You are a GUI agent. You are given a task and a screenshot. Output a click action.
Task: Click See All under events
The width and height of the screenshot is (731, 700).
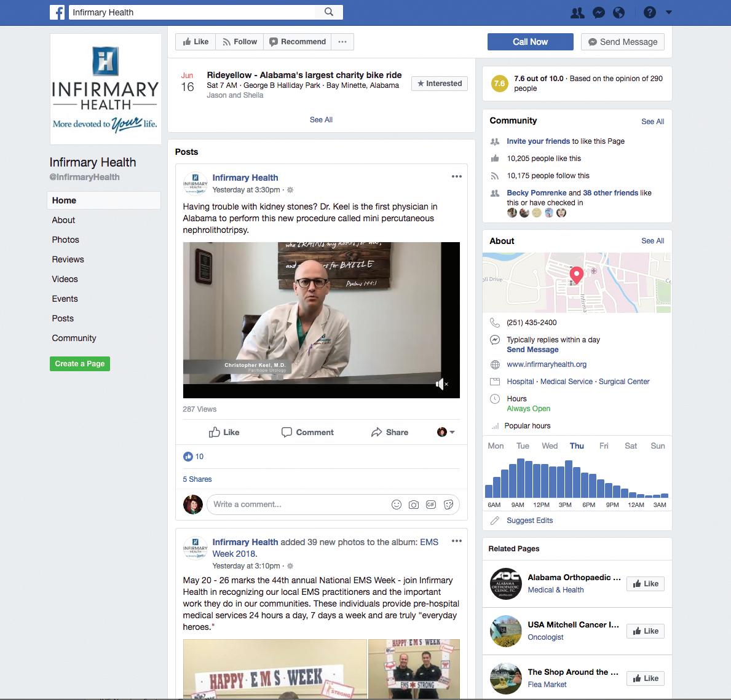click(x=321, y=119)
